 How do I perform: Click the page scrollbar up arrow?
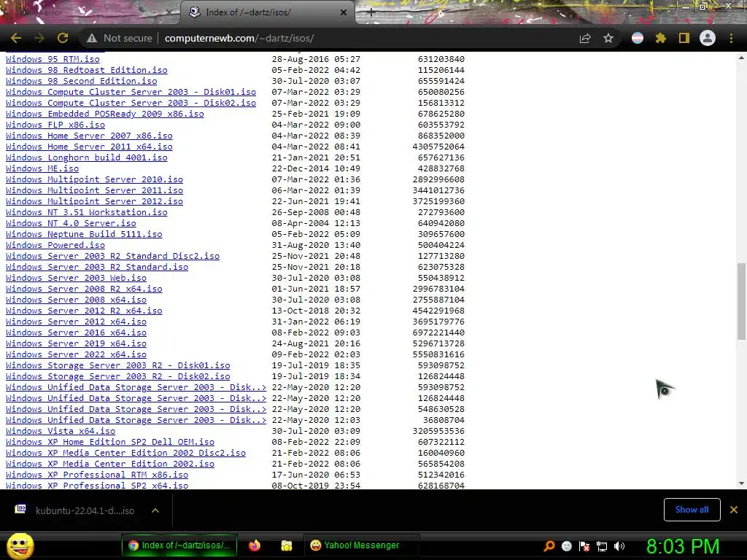[741, 58]
